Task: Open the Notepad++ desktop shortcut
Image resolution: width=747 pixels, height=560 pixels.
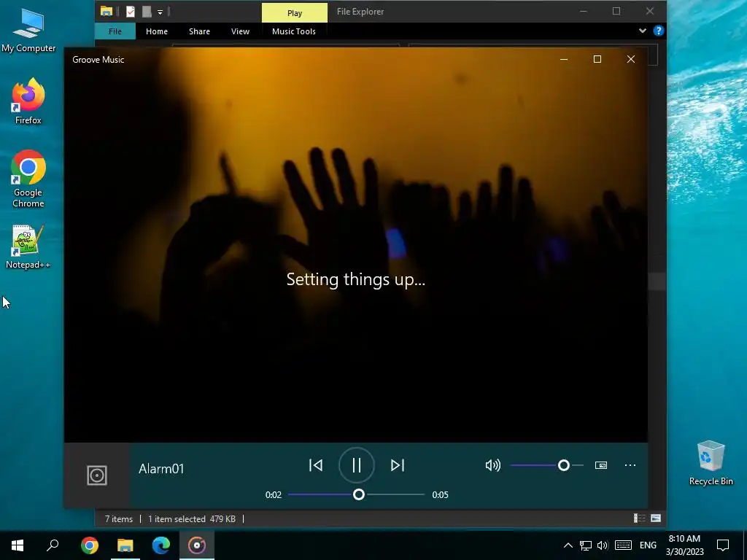Action: point(28,247)
